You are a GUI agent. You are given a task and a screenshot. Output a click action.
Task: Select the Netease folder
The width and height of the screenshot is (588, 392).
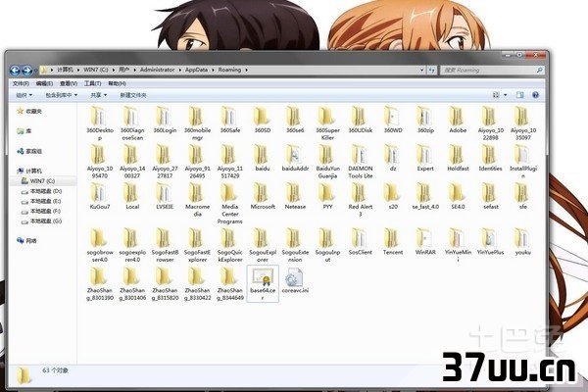click(295, 196)
